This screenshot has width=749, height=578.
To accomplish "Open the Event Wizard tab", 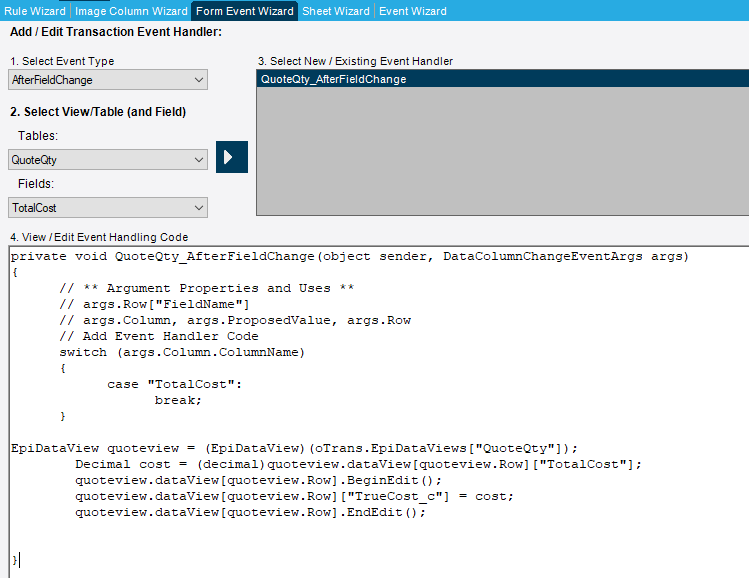I will coord(413,11).
